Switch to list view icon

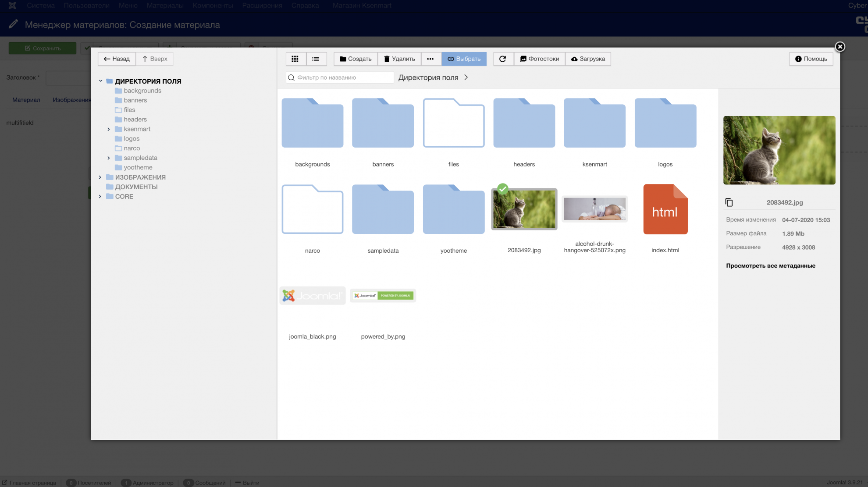316,59
